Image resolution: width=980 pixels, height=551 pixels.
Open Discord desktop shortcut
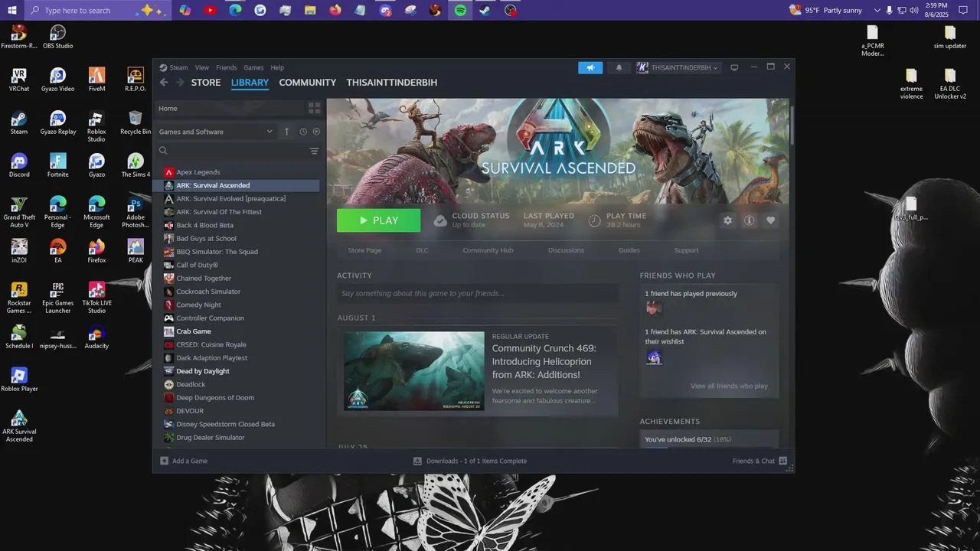click(x=19, y=165)
